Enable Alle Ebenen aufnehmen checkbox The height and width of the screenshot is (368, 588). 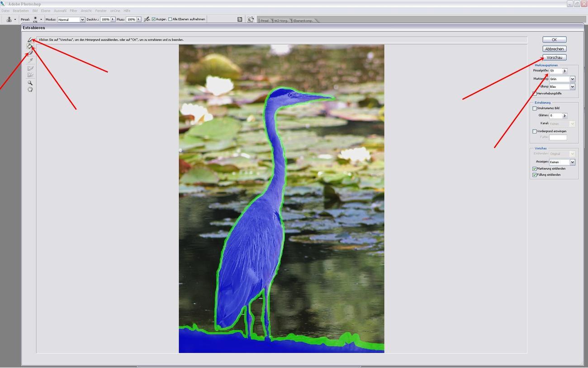click(x=170, y=19)
